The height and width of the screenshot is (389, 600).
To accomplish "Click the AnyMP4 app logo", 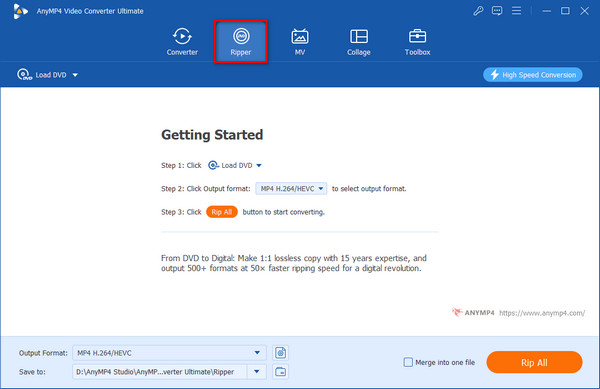I will coord(20,11).
